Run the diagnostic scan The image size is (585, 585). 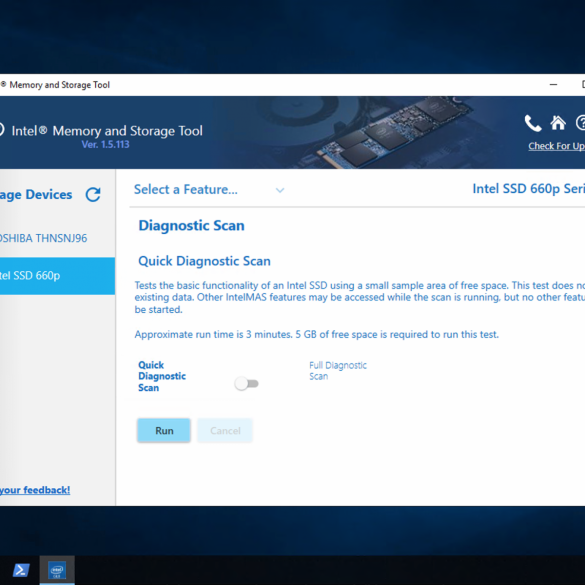[x=164, y=431]
